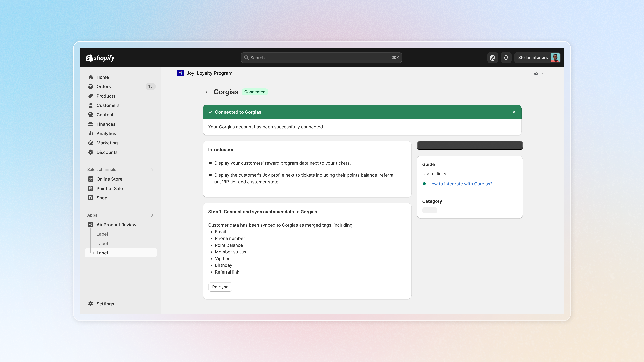This screenshot has height=362, width=644.
Task: Expand the Apps section chevron
Action: (x=152, y=215)
